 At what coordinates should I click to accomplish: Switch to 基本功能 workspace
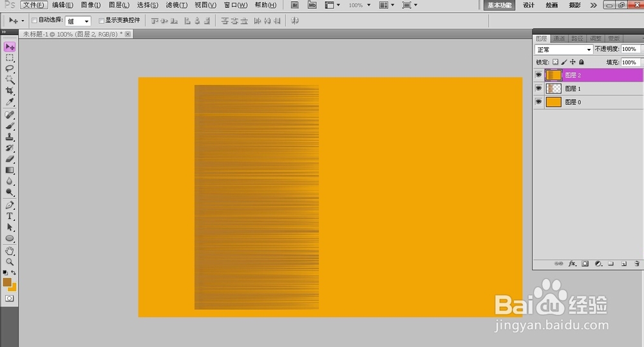(500, 5)
